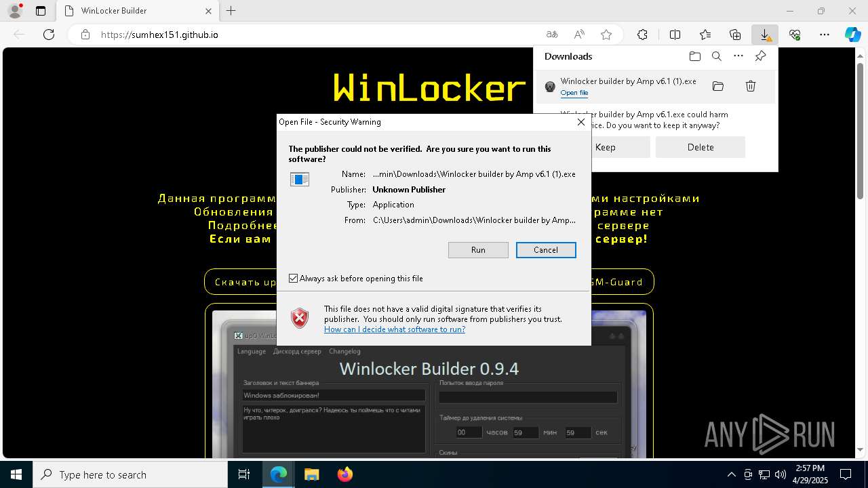Open network icon in system tray
Screen dimensions: 868x488
click(764, 474)
